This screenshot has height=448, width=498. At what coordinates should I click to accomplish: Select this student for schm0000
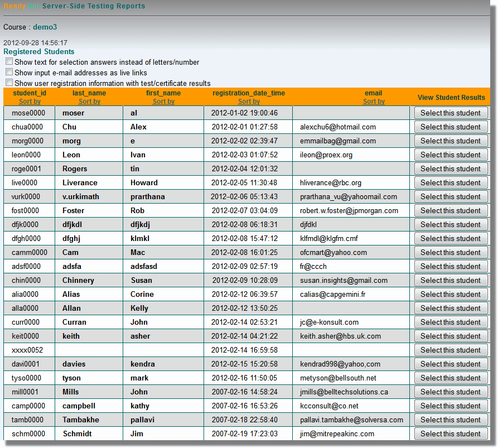coord(451,433)
